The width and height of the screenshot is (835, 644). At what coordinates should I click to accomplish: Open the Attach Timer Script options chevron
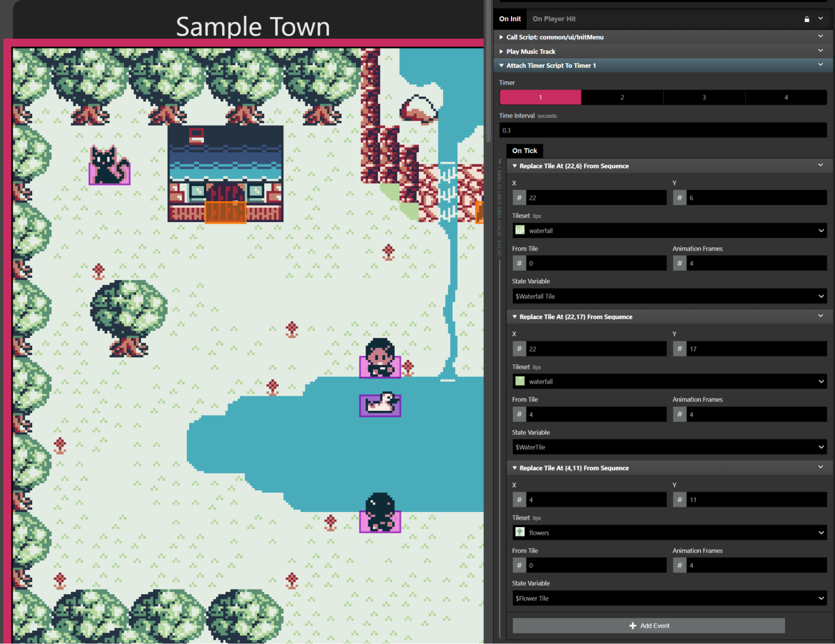click(x=820, y=65)
